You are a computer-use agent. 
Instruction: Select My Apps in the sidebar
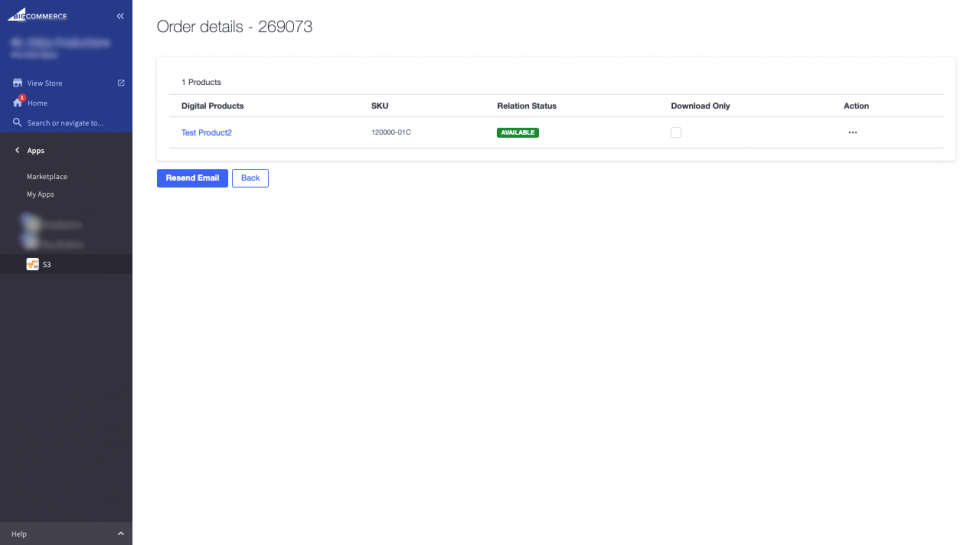pyautogui.click(x=40, y=194)
